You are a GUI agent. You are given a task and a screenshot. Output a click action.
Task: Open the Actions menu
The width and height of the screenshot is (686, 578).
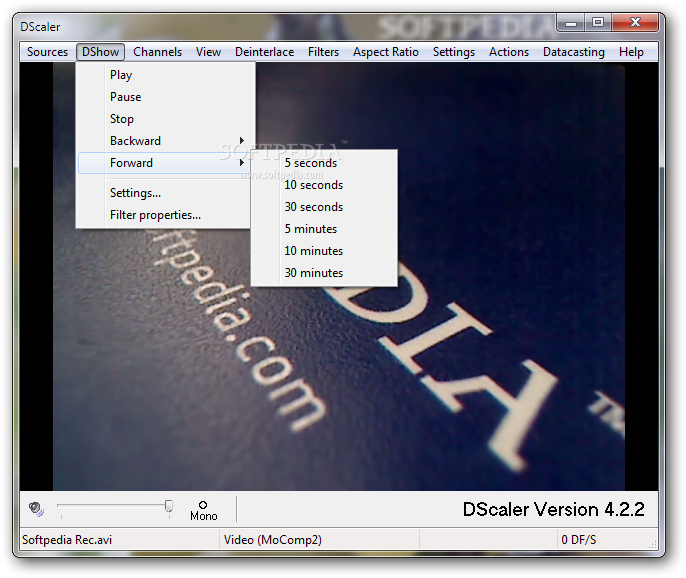509,52
